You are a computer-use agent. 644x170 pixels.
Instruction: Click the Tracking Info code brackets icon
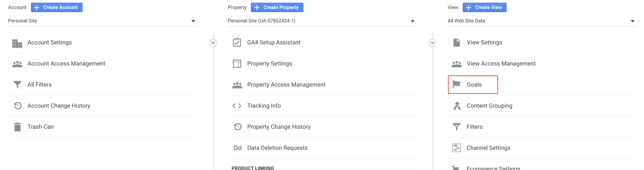tap(237, 106)
